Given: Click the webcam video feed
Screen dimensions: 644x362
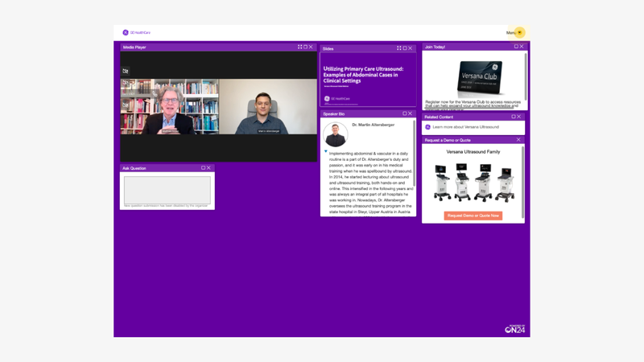Looking at the screenshot, I should (x=218, y=107).
